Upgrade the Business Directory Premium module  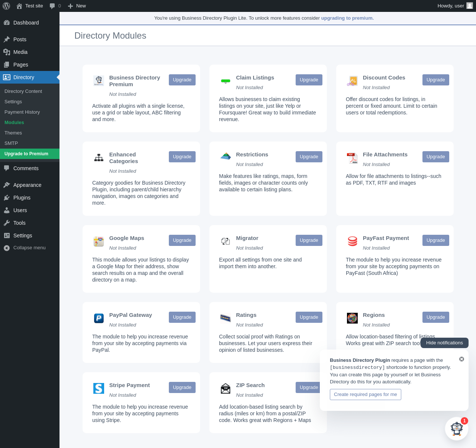point(182,80)
